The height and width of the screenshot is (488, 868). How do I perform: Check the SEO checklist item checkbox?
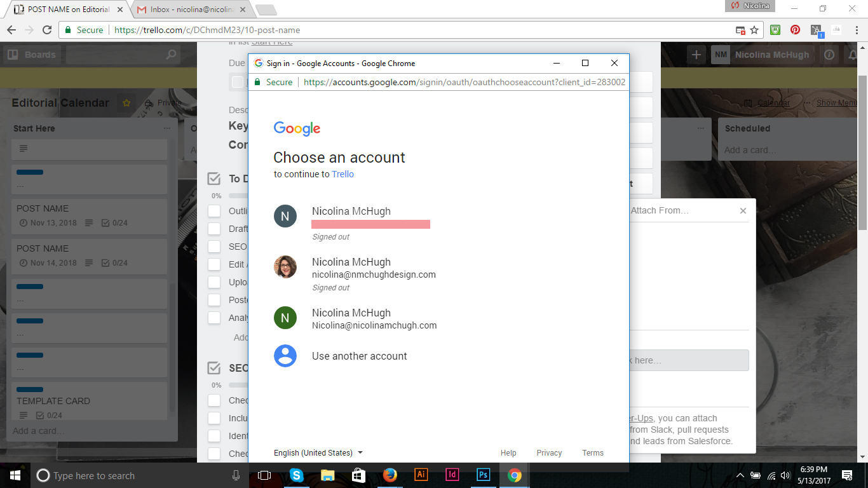tap(214, 247)
